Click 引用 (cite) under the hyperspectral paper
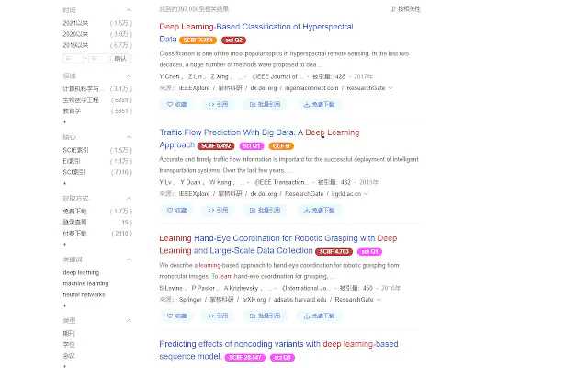Image resolution: width=588 pixels, height=368 pixels. pyautogui.click(x=219, y=105)
